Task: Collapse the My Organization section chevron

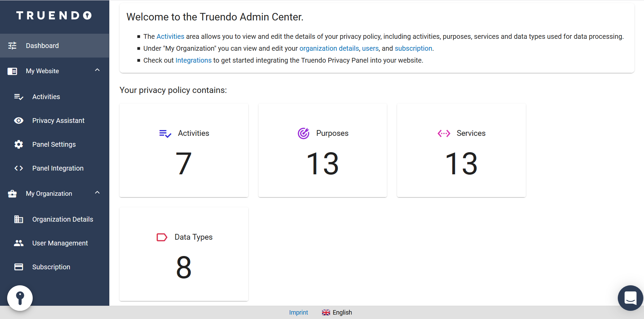Action: tap(97, 193)
